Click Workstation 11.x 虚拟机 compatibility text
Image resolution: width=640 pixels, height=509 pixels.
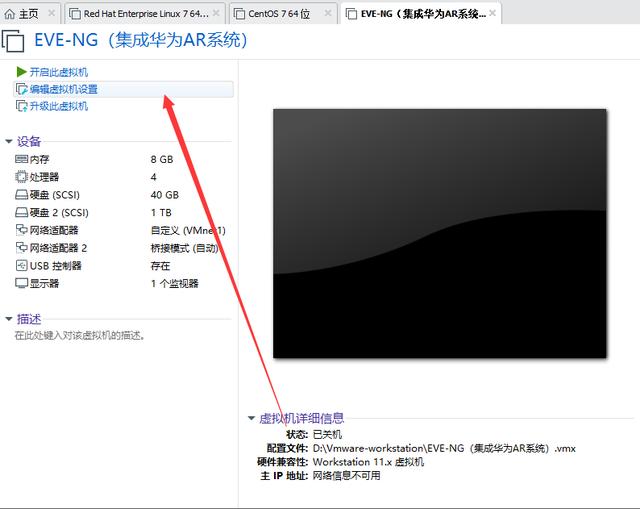point(369,462)
